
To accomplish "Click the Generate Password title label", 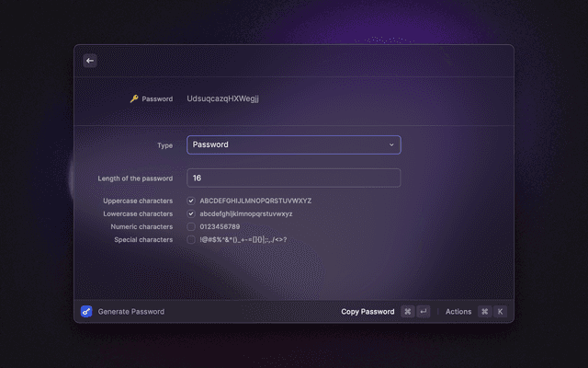I will pyautogui.click(x=131, y=312).
